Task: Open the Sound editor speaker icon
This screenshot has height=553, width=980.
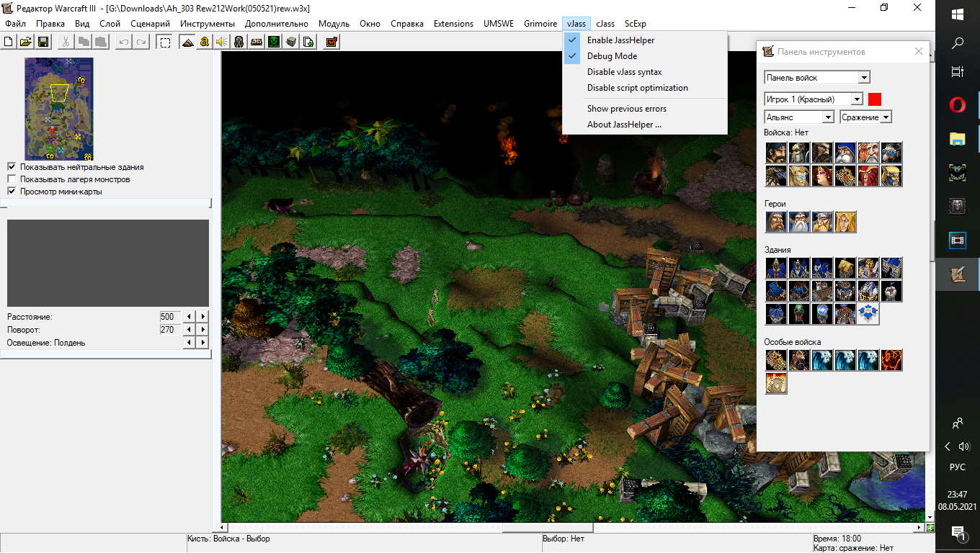Action: [x=222, y=42]
